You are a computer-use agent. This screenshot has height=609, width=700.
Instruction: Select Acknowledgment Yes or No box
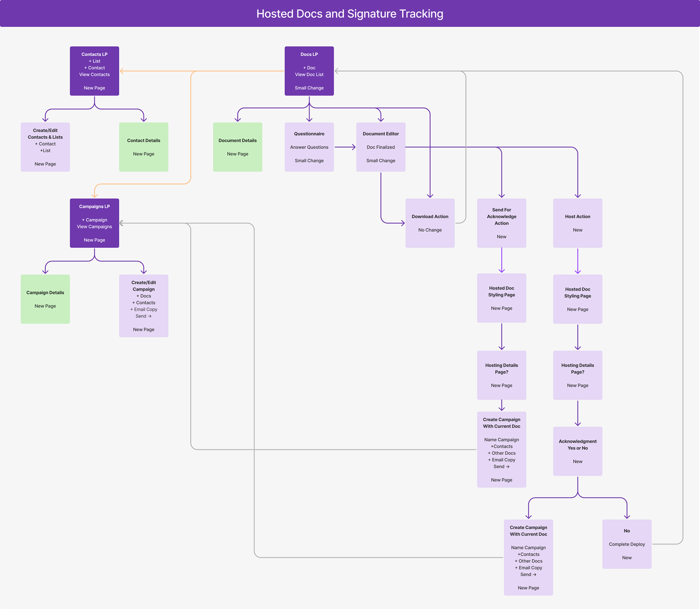[x=577, y=451]
